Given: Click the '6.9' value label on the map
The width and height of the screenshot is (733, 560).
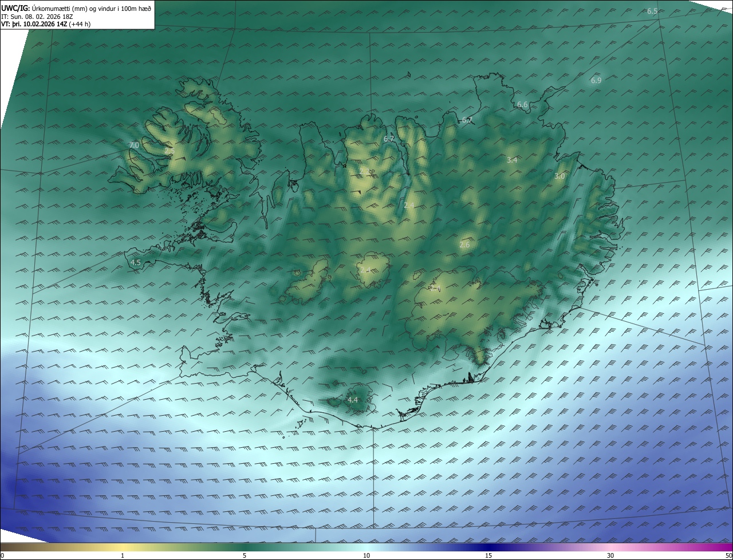Looking at the screenshot, I should tap(596, 80).
